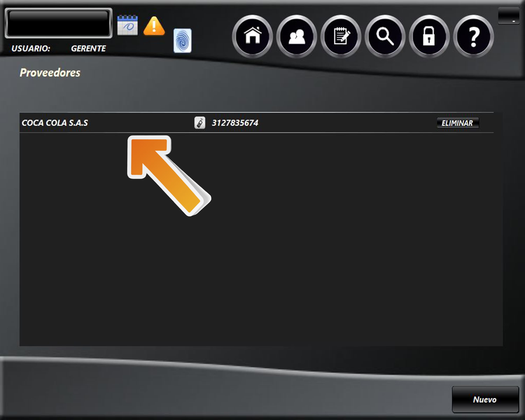Click the magnifying glass search button

pos(385,37)
